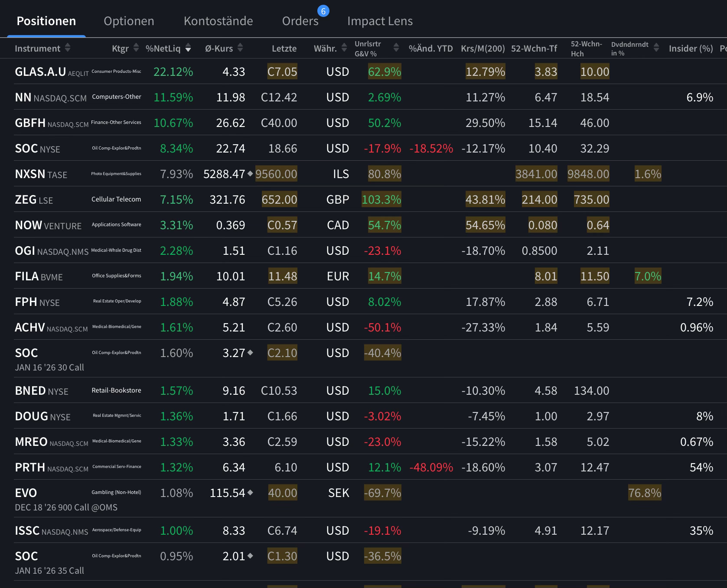727x588 pixels.
Task: Click the diamond marker beside EVO's 115.54
Action: coord(250,492)
